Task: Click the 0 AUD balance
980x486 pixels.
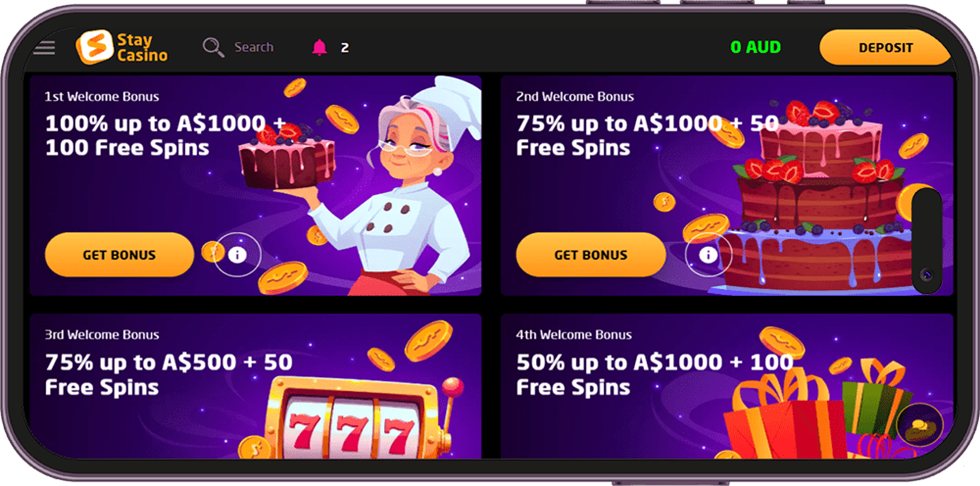Action: [756, 47]
